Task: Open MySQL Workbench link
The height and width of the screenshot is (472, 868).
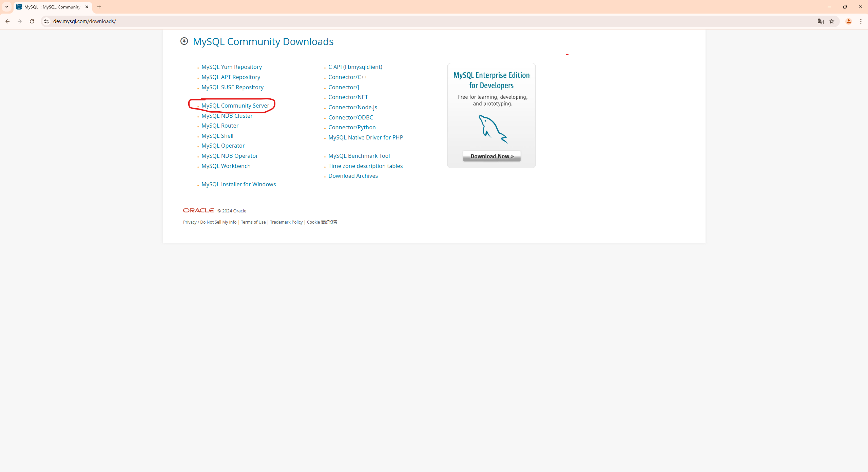Action: [x=226, y=166]
